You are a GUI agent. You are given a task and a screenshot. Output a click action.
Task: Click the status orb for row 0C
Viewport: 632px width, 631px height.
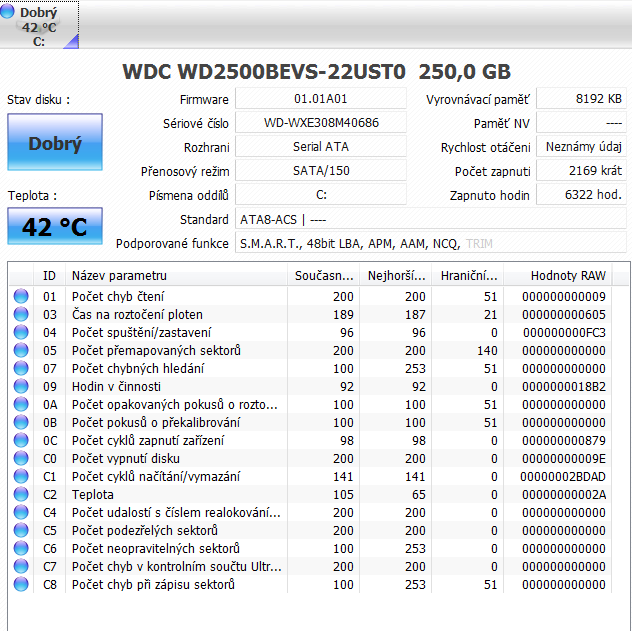pyautogui.click(x=21, y=440)
